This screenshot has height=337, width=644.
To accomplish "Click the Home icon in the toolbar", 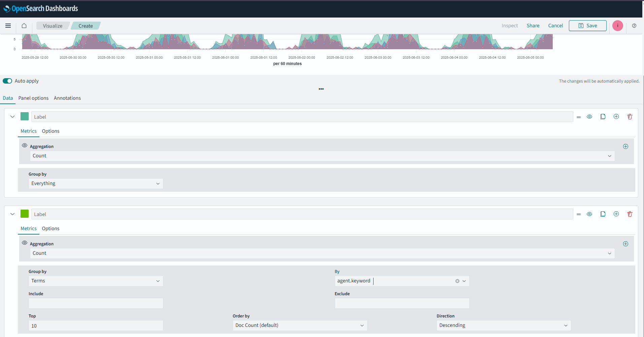I will (x=24, y=26).
